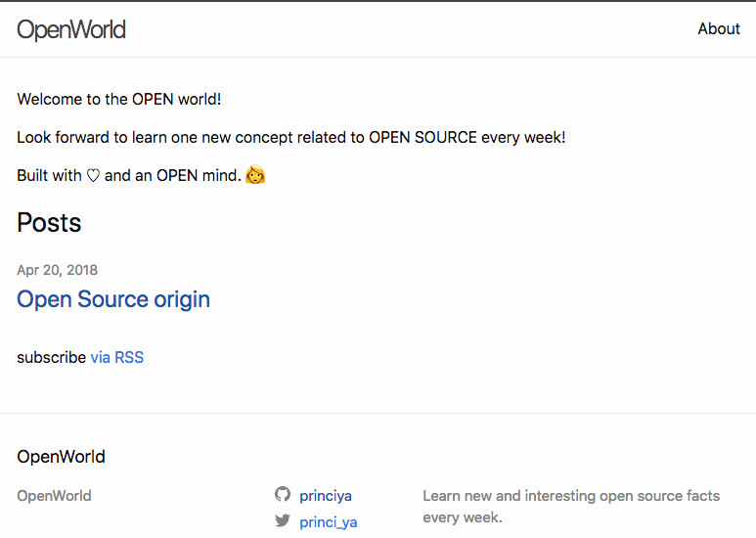Open the About page from header

[718, 29]
